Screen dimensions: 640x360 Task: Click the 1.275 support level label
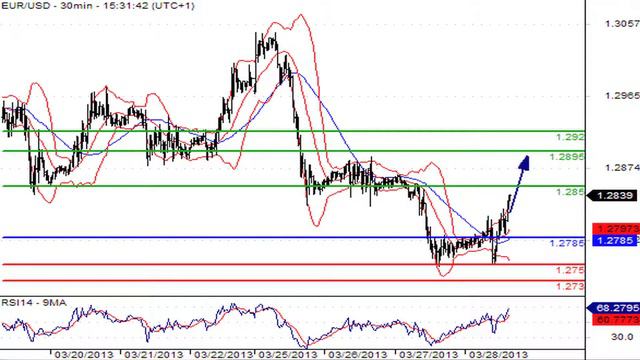pyautogui.click(x=570, y=270)
